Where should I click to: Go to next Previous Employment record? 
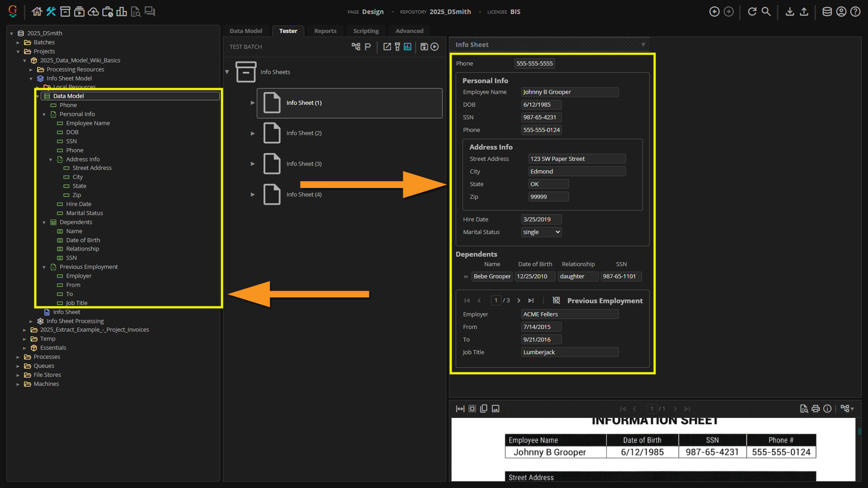click(x=519, y=300)
